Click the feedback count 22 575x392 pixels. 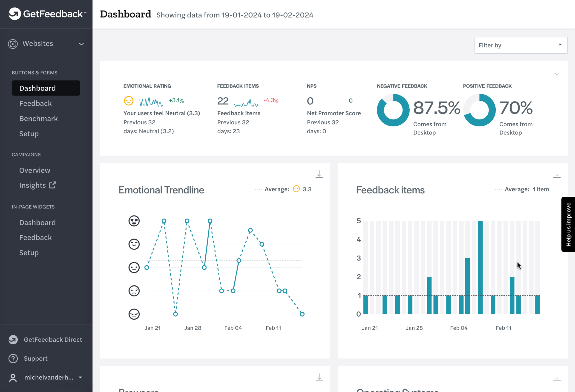coord(223,101)
